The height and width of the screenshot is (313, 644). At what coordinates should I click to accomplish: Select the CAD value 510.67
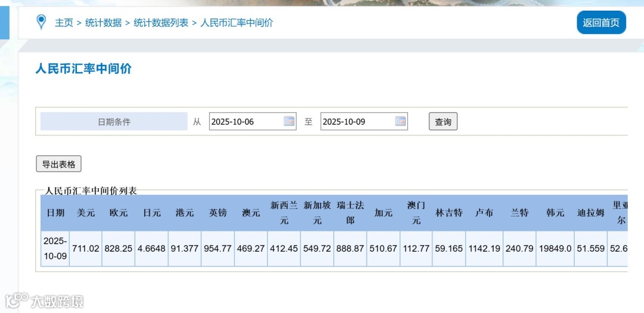pos(383,249)
